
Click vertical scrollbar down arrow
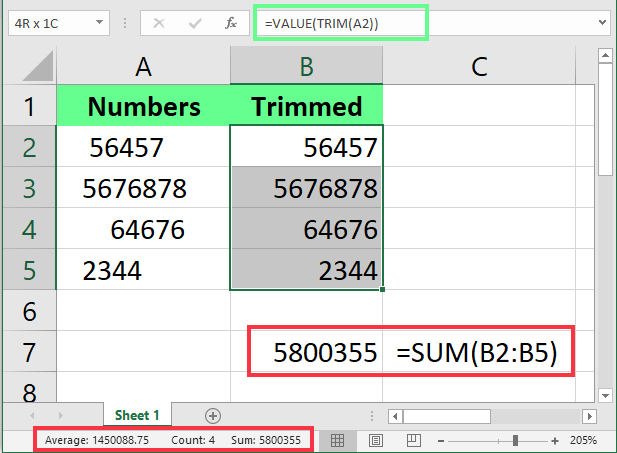[x=605, y=395]
